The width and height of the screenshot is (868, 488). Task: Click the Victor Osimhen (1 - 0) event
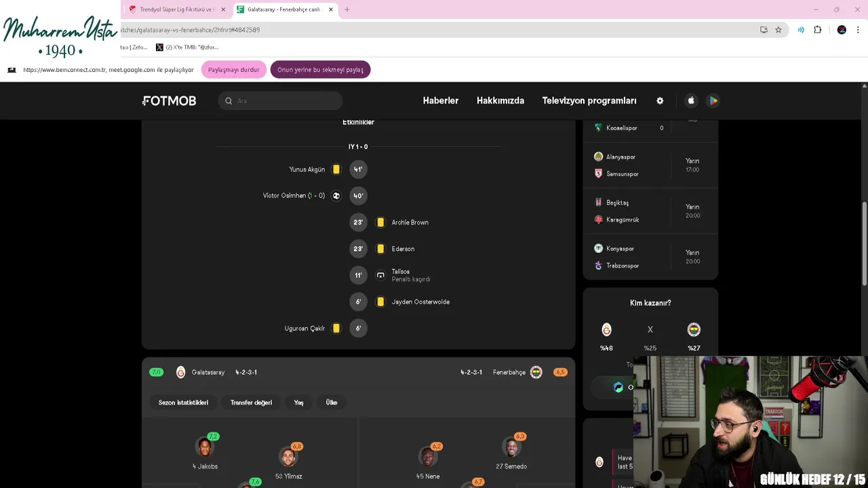pos(294,196)
